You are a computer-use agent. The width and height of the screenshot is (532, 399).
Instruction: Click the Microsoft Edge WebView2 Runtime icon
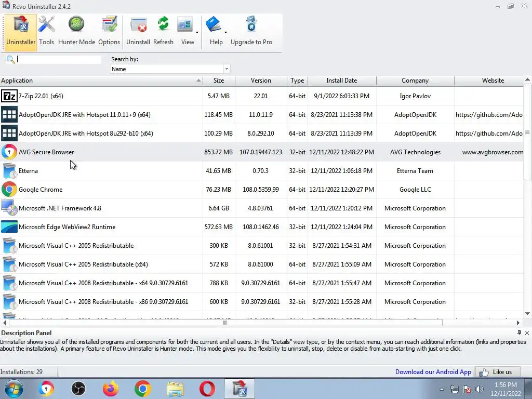9,227
